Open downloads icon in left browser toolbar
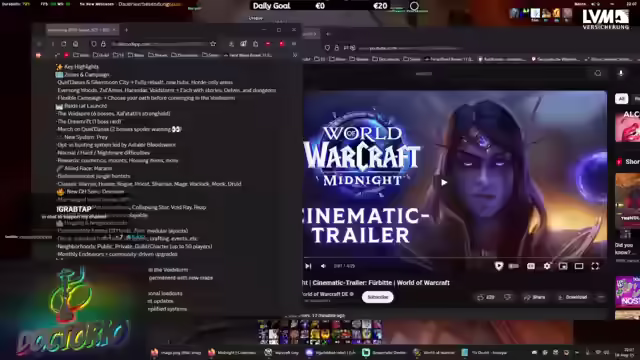 click(231, 44)
